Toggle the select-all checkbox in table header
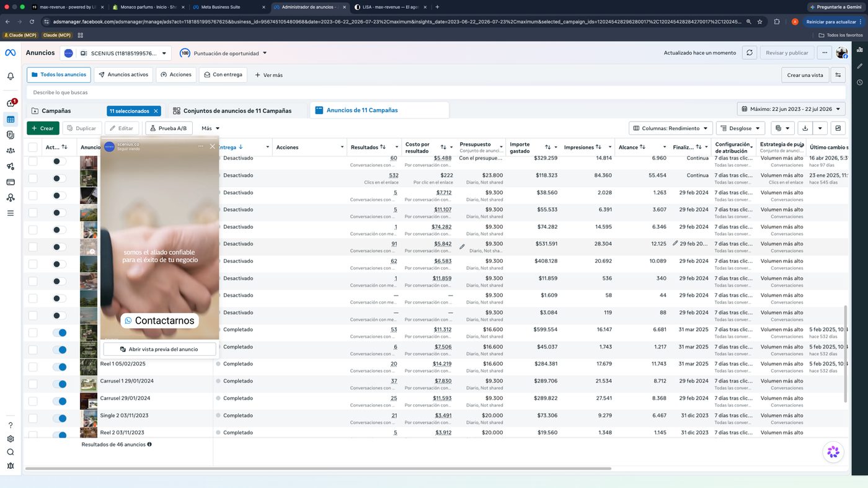The width and height of the screenshot is (868, 488). coord(33,147)
